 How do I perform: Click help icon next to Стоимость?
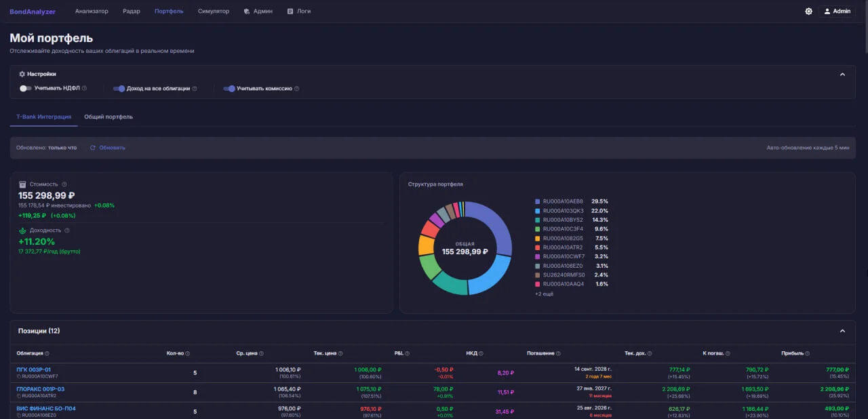[64, 184]
